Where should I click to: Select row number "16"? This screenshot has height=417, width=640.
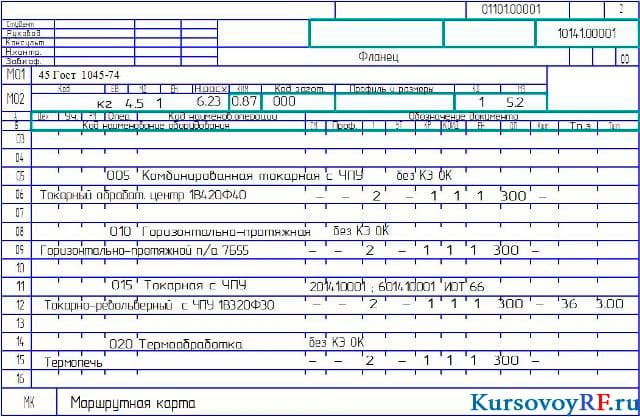pos(20,379)
